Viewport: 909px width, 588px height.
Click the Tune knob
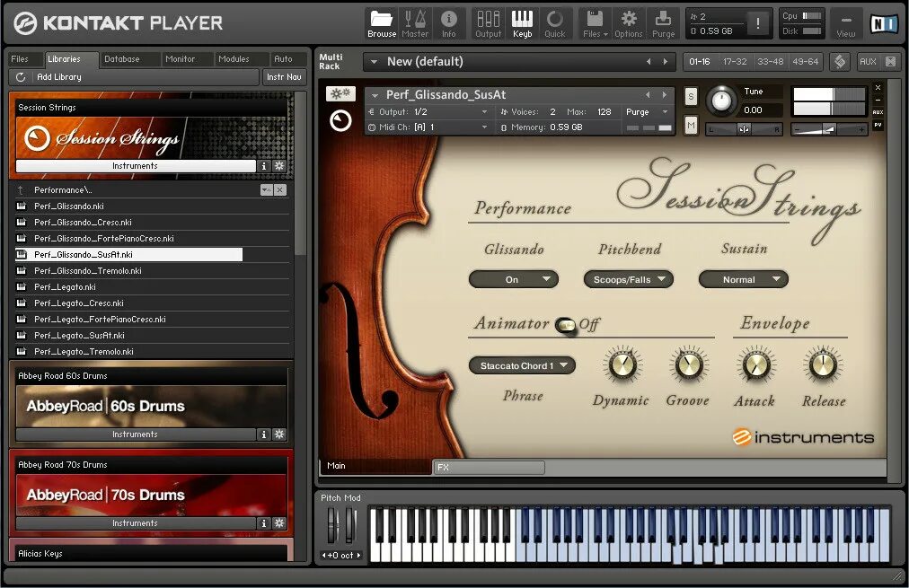coord(721,101)
